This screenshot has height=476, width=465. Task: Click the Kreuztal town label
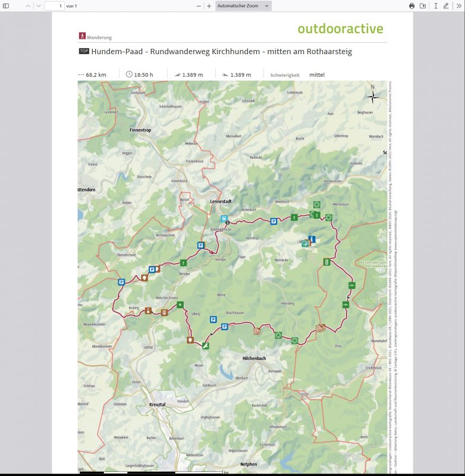158,405
